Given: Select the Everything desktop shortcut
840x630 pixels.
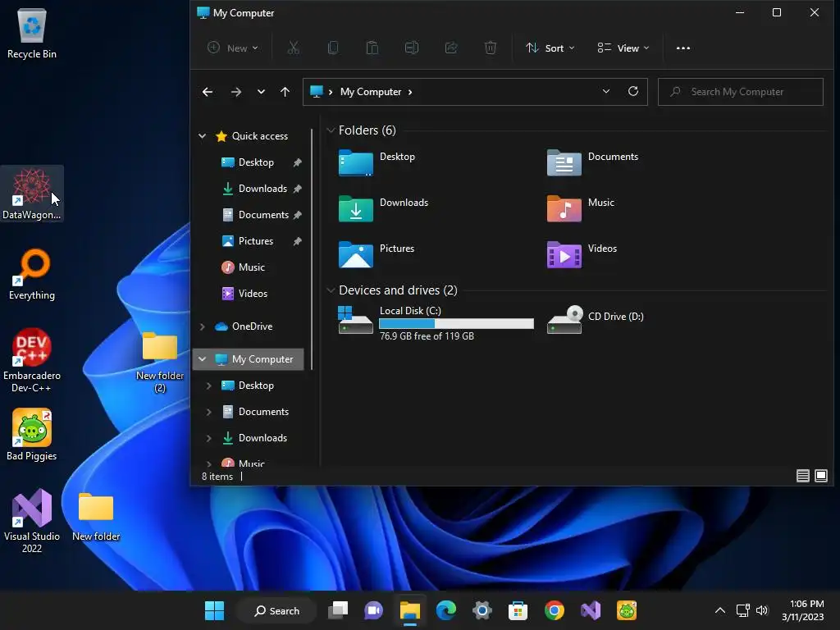Looking at the screenshot, I should tap(32, 274).
